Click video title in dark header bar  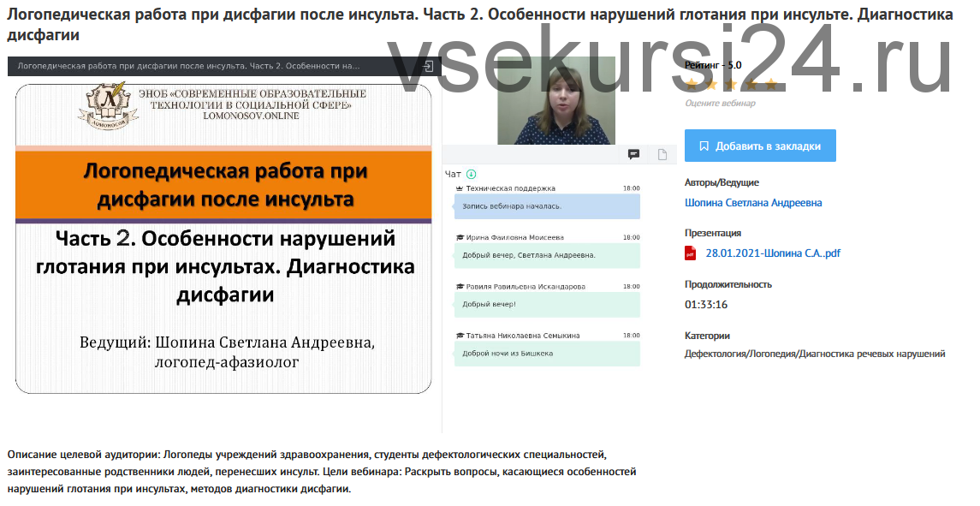pyautogui.click(x=189, y=66)
